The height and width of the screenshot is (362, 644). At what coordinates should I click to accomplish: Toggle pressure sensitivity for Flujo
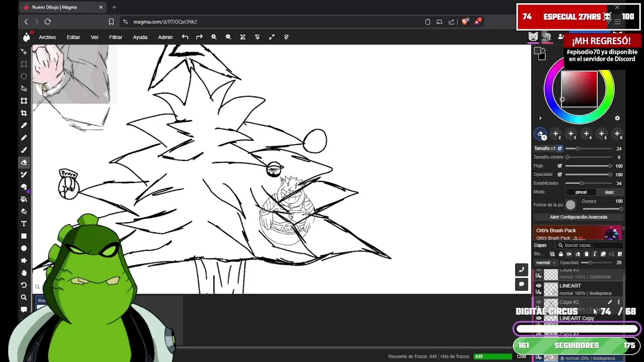(559, 166)
